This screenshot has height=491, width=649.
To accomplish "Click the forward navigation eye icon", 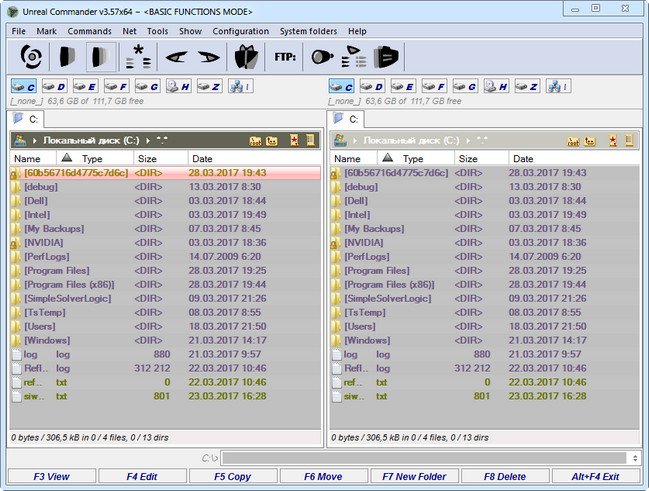I will click(x=209, y=56).
